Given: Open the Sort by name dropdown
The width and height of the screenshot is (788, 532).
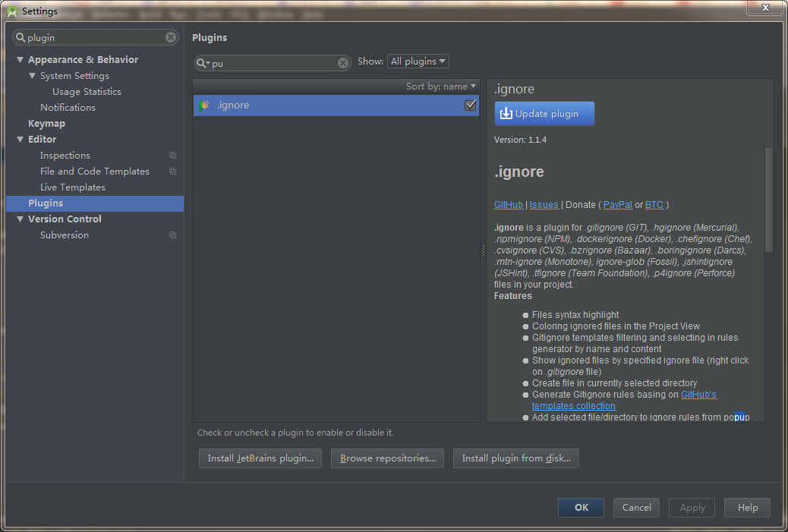Looking at the screenshot, I should [x=441, y=87].
